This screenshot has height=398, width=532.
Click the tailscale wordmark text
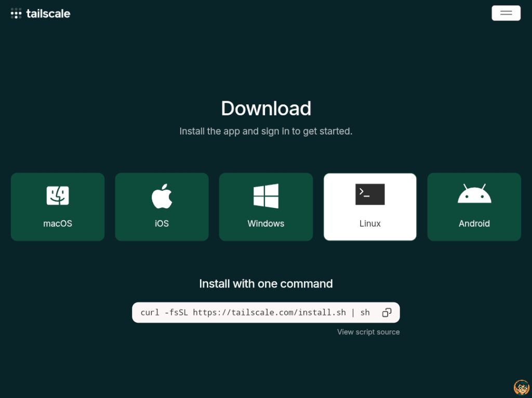[48, 14]
